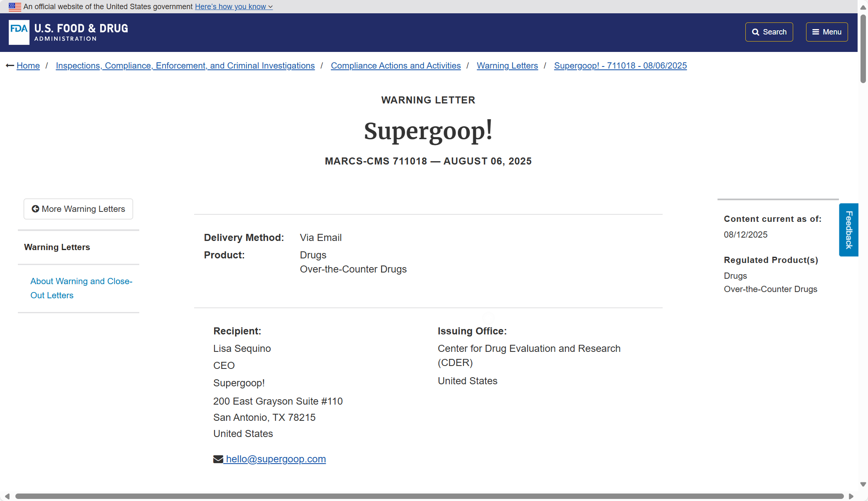Open the Feedback side tab
The height and width of the screenshot is (501, 868).
[x=848, y=230]
